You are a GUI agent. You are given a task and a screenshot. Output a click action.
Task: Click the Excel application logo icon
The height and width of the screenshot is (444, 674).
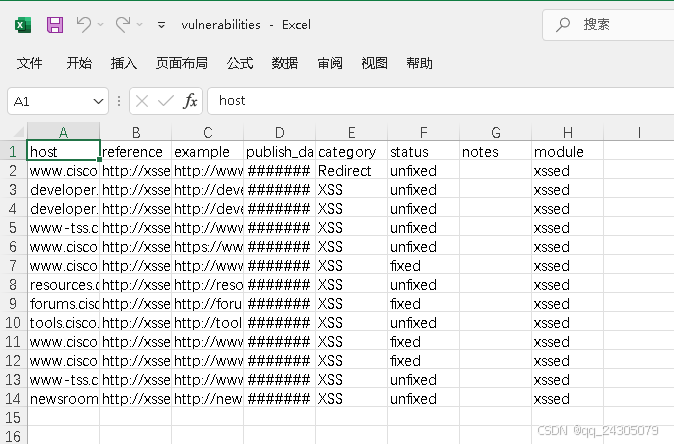tap(23, 25)
